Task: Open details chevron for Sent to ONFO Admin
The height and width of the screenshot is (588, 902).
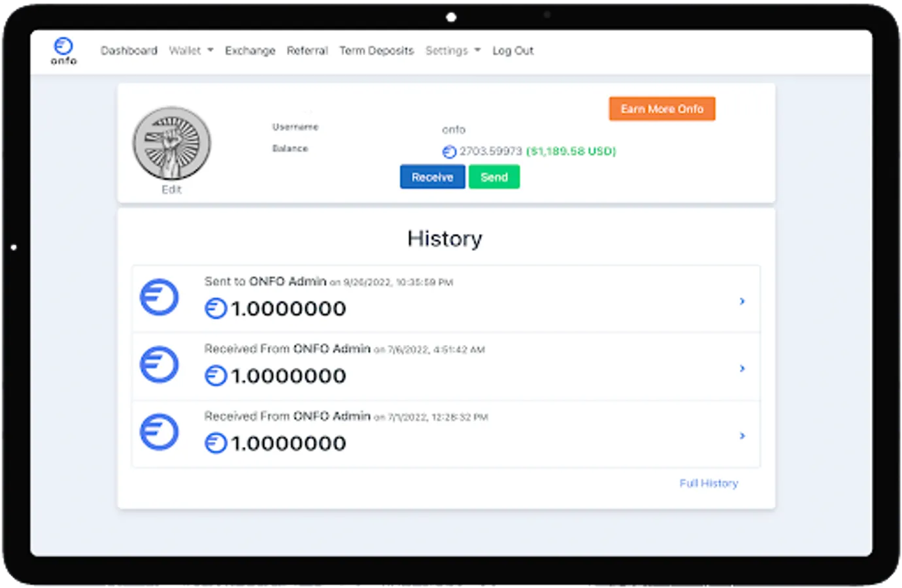Action: click(742, 301)
